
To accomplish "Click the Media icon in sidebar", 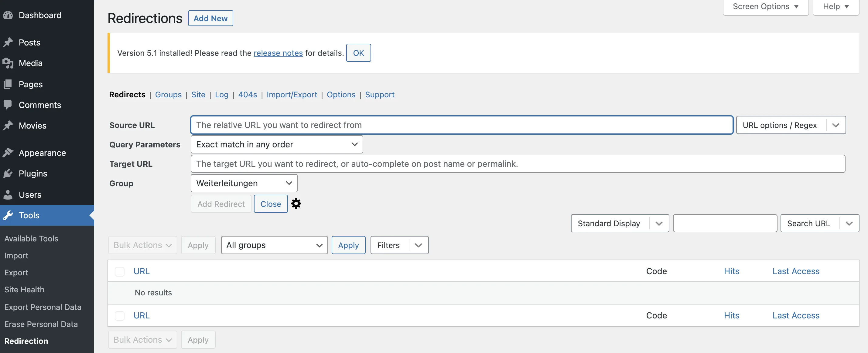I will pyautogui.click(x=8, y=63).
